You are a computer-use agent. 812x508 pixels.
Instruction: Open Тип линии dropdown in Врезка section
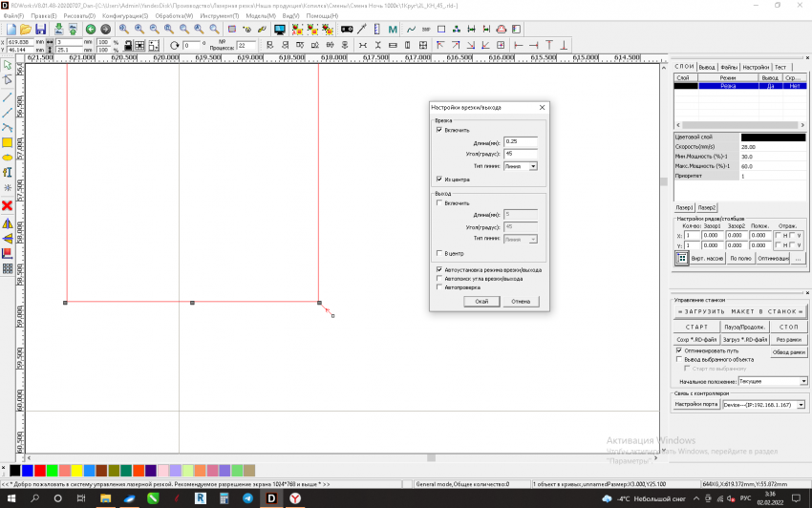click(533, 166)
